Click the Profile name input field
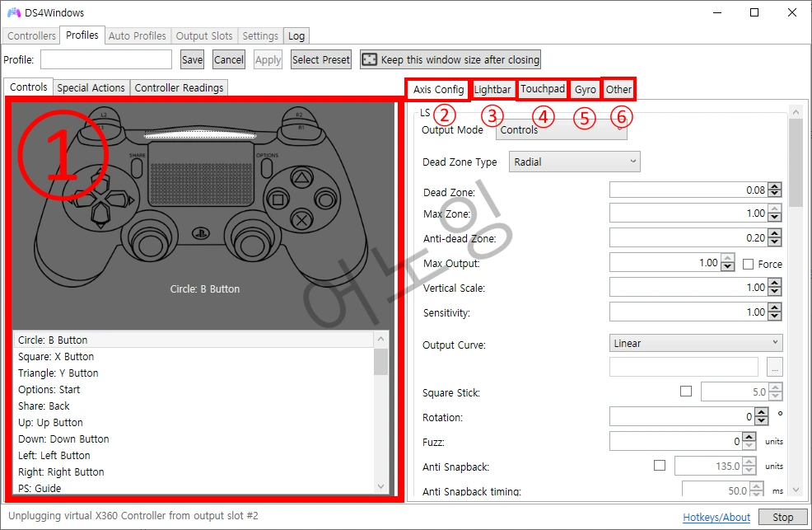The image size is (812, 530). [106, 59]
